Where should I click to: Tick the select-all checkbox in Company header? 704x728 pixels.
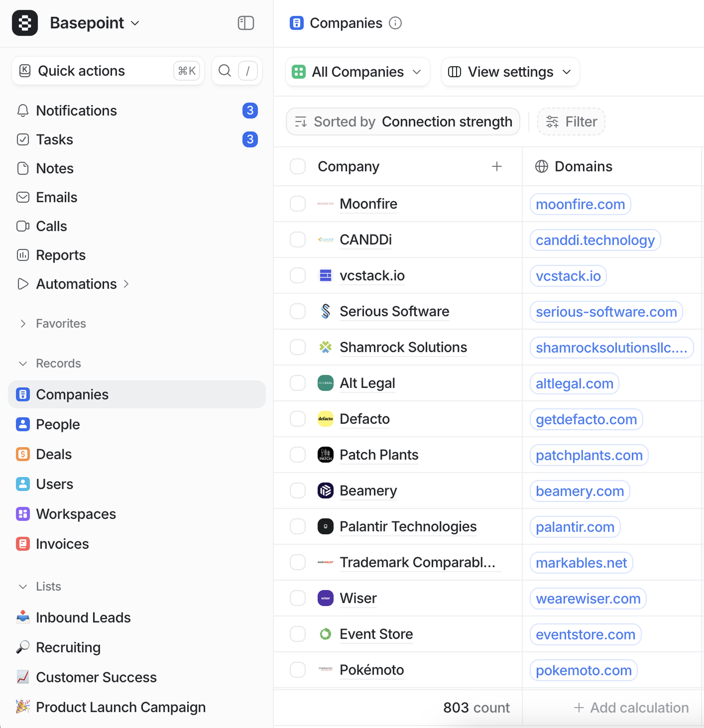297,166
